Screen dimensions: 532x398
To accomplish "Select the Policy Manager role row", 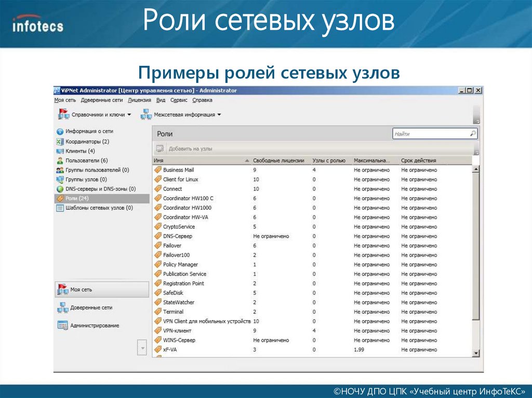I will (x=312, y=265).
